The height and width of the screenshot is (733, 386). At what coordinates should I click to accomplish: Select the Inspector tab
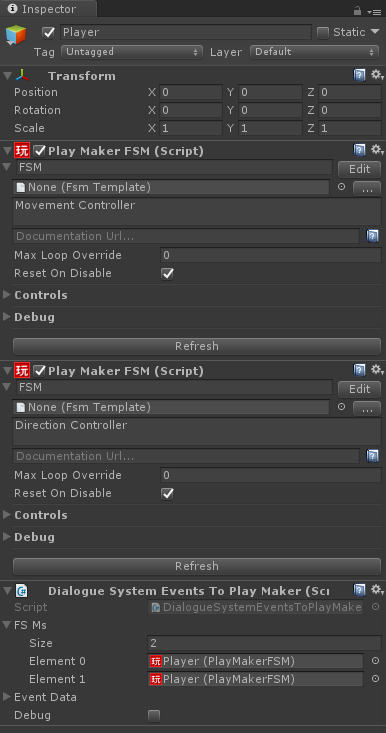coord(49,9)
